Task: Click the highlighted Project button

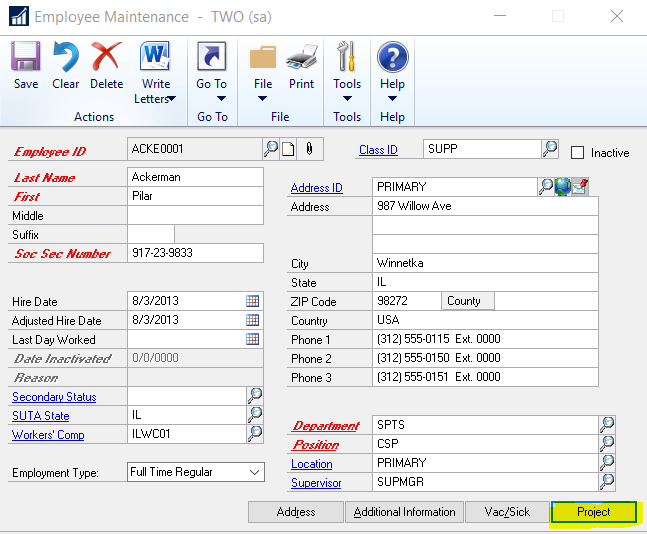Action: [594, 512]
